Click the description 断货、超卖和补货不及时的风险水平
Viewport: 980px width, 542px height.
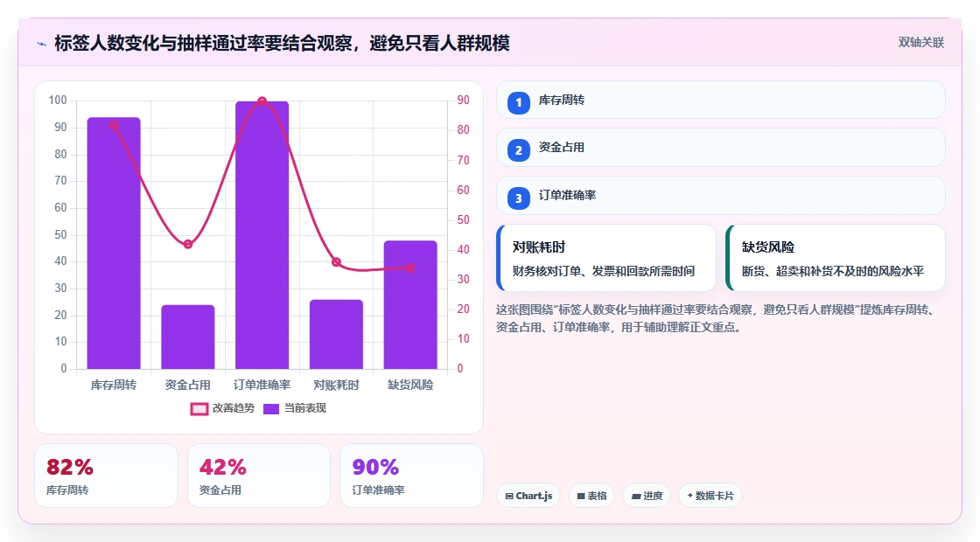832,271
